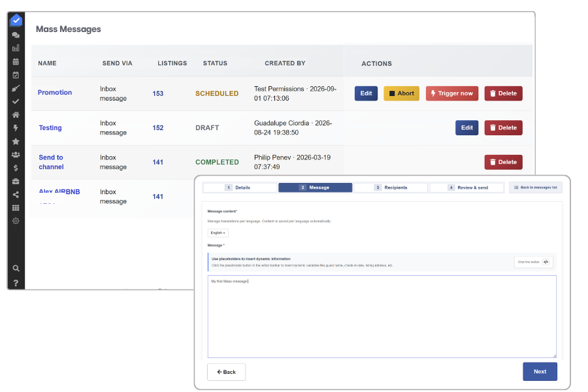Go to step 4 Review & send tab

tap(467, 188)
